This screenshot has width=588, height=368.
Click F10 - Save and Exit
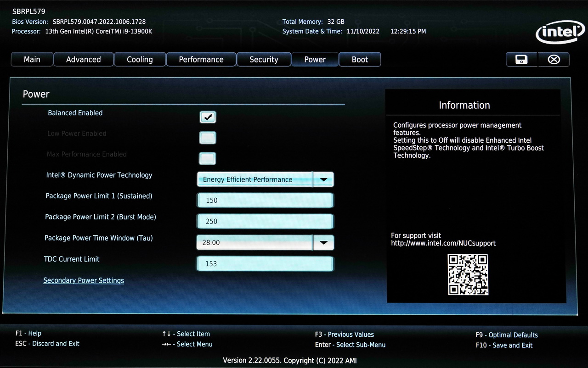coord(504,345)
